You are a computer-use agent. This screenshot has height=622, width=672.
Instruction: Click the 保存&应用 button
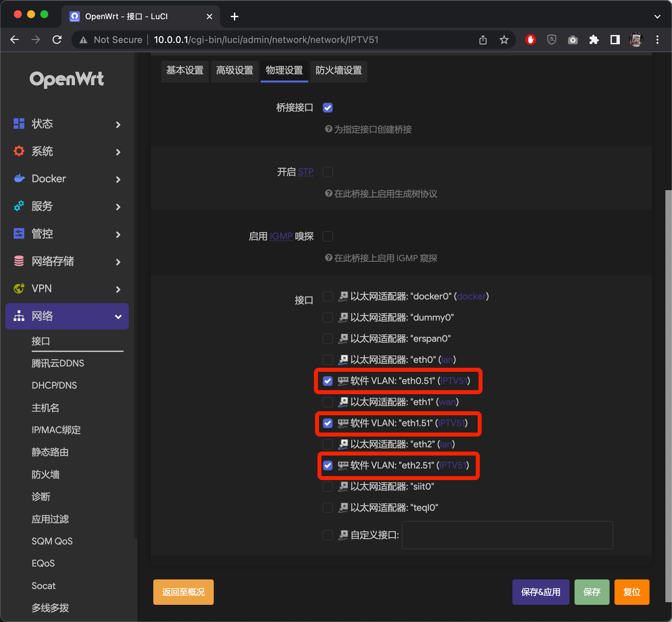point(540,592)
